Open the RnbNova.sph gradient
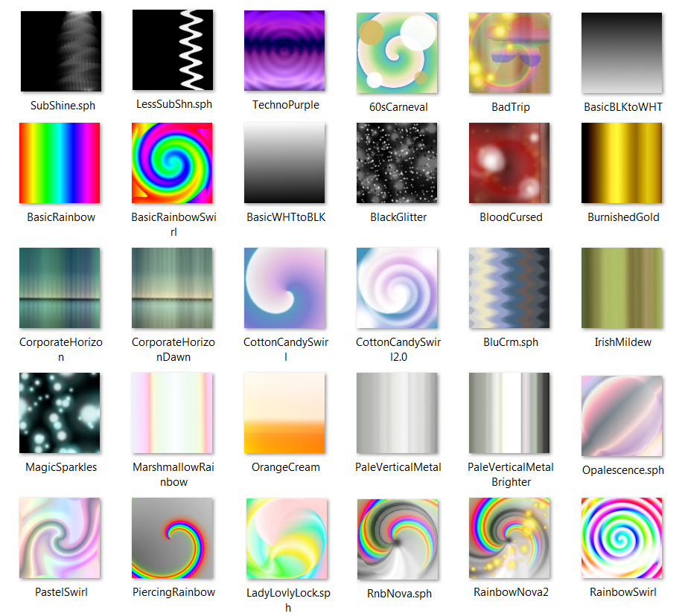685x616 pixels. point(397,538)
